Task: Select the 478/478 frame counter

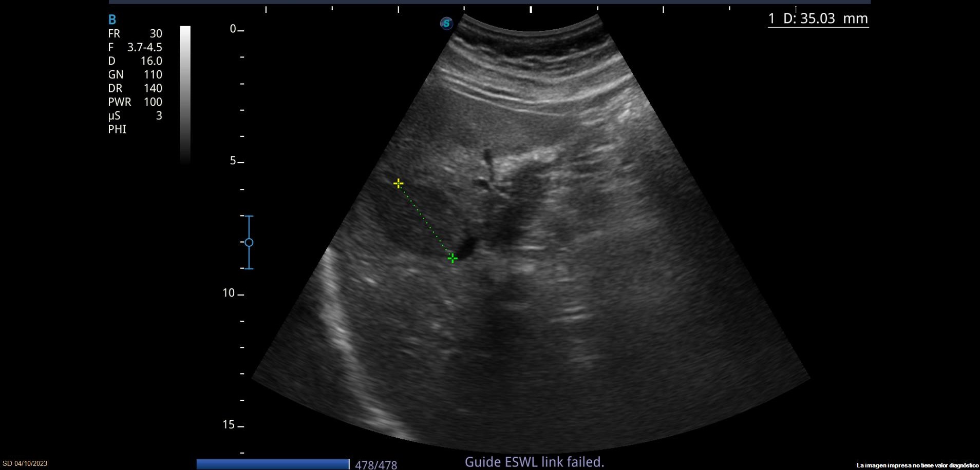Action: 376,465
